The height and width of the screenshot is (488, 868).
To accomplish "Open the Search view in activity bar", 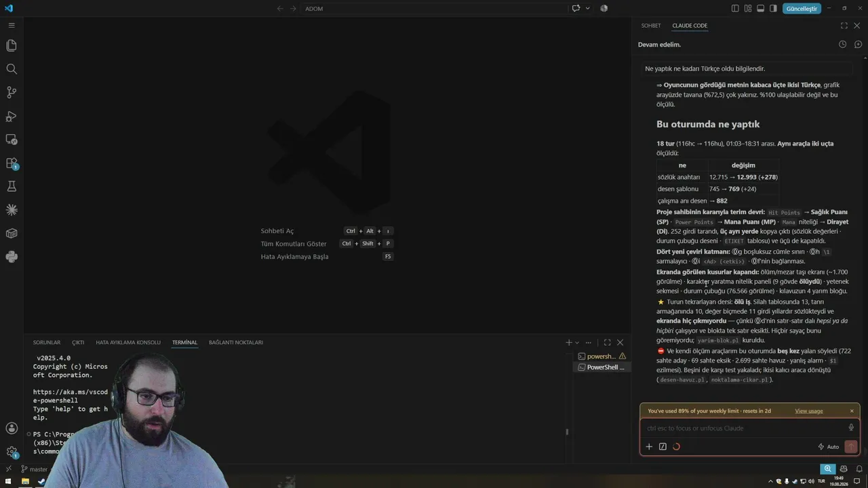I will point(12,68).
